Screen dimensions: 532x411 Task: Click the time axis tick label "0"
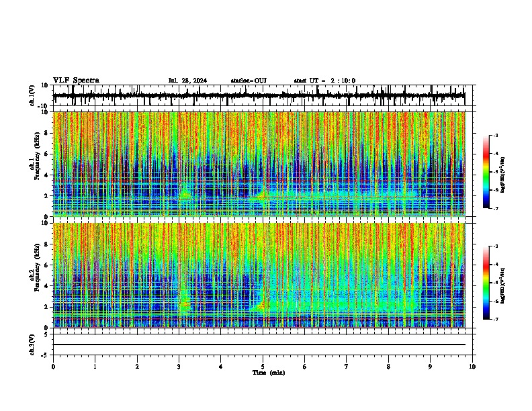point(53,367)
